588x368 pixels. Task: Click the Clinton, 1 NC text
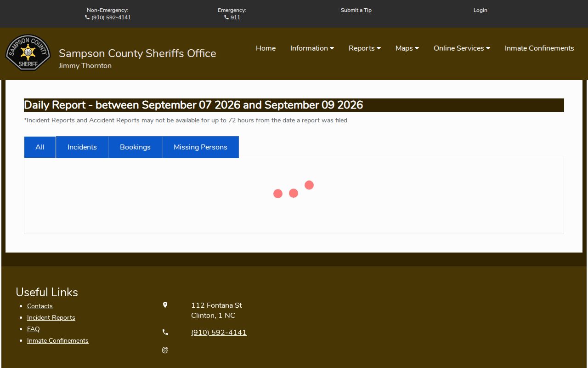[x=213, y=316]
